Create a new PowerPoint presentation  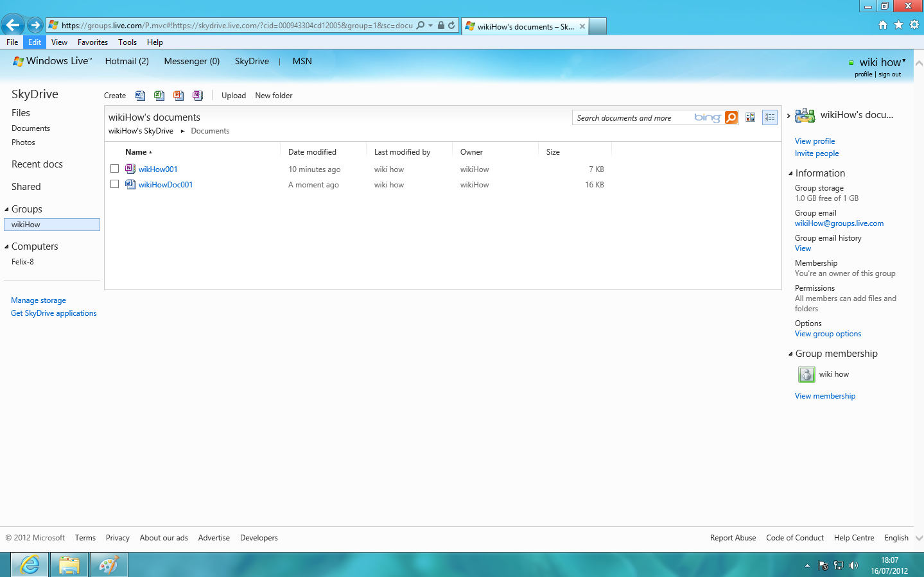(x=179, y=96)
